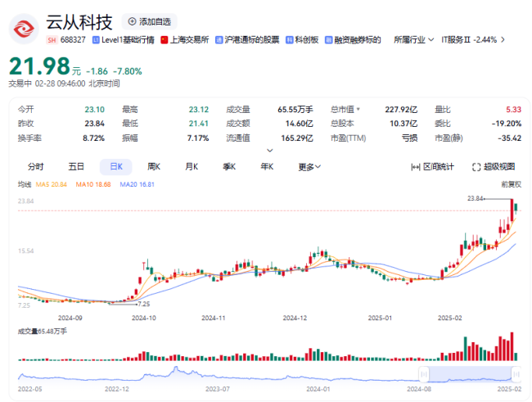Click 上海交易所 tag
This screenshot has width=532, height=402.
[185, 40]
